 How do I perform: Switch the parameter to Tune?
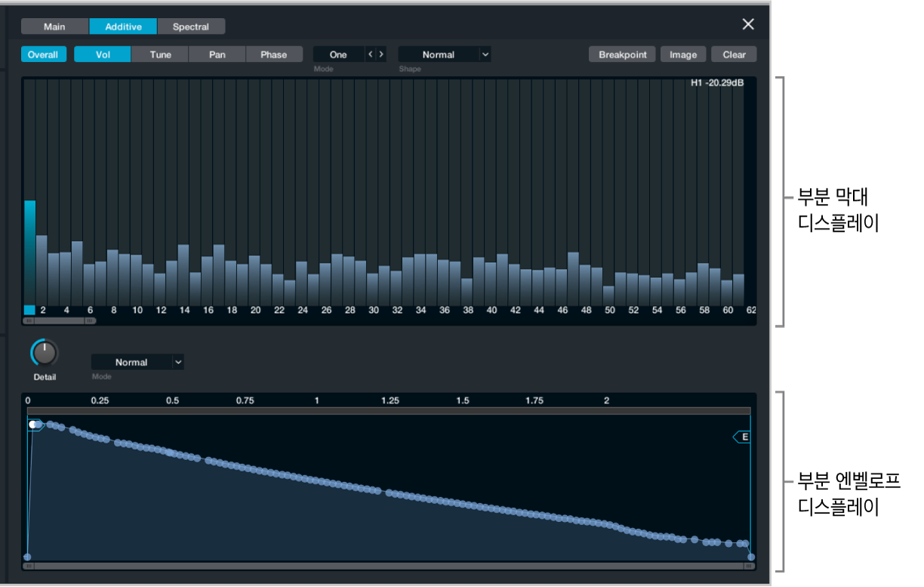(160, 54)
